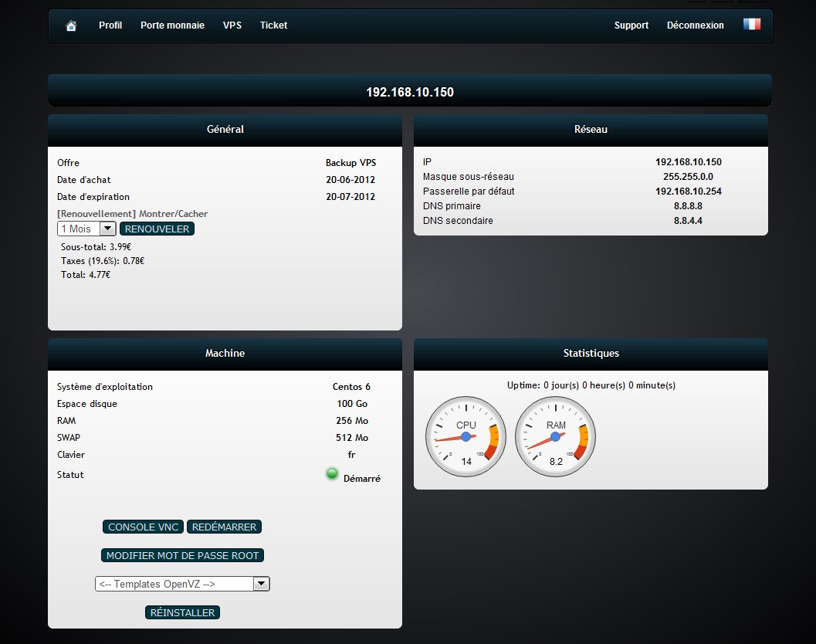Go to the VPS menu

pyautogui.click(x=232, y=25)
